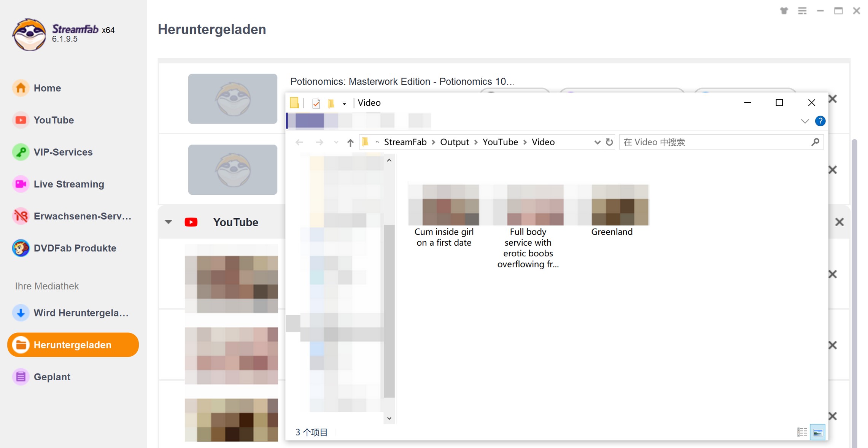Select the Greenland video file
Image resolution: width=868 pixels, height=448 pixels.
pos(612,210)
